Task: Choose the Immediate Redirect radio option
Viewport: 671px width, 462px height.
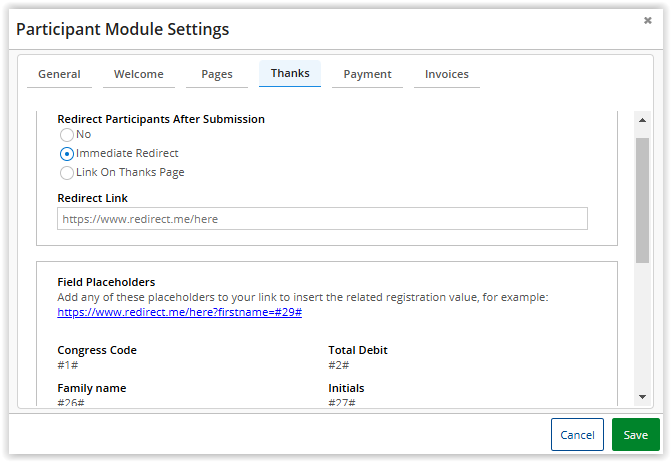Action: click(67, 154)
